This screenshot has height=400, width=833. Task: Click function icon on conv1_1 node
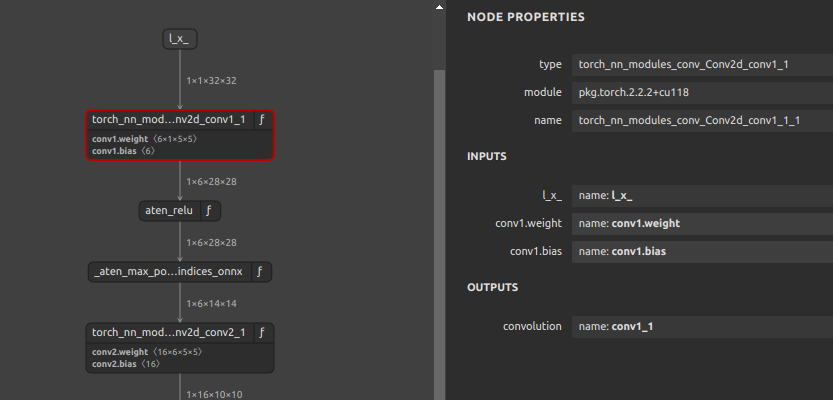coord(262,120)
